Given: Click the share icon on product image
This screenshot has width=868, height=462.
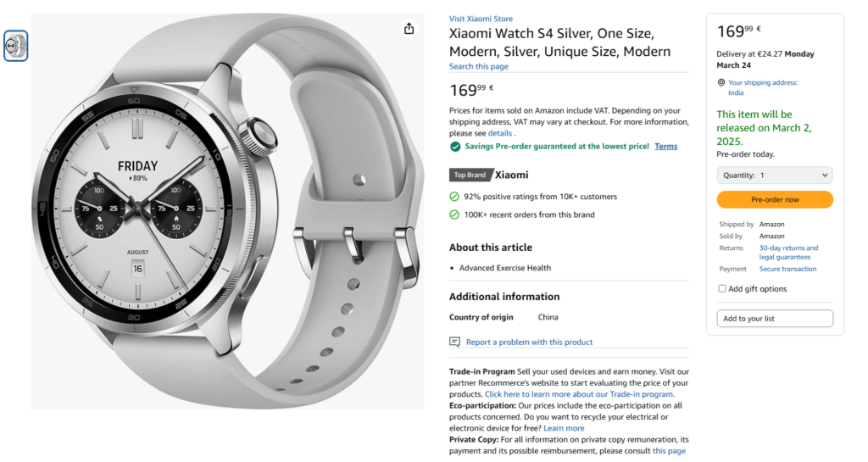Looking at the screenshot, I should pos(409,29).
